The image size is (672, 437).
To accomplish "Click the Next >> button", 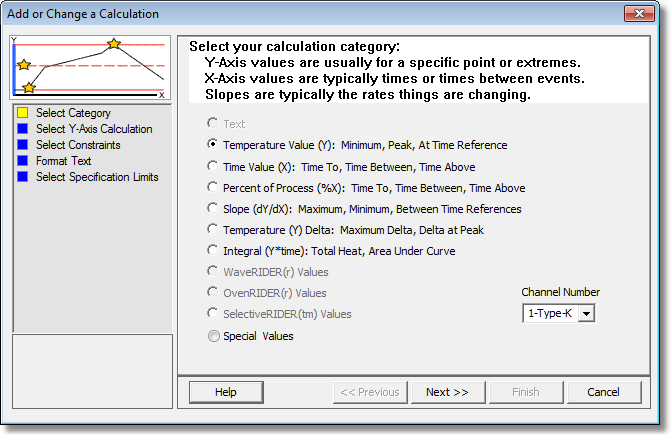I will point(448,392).
